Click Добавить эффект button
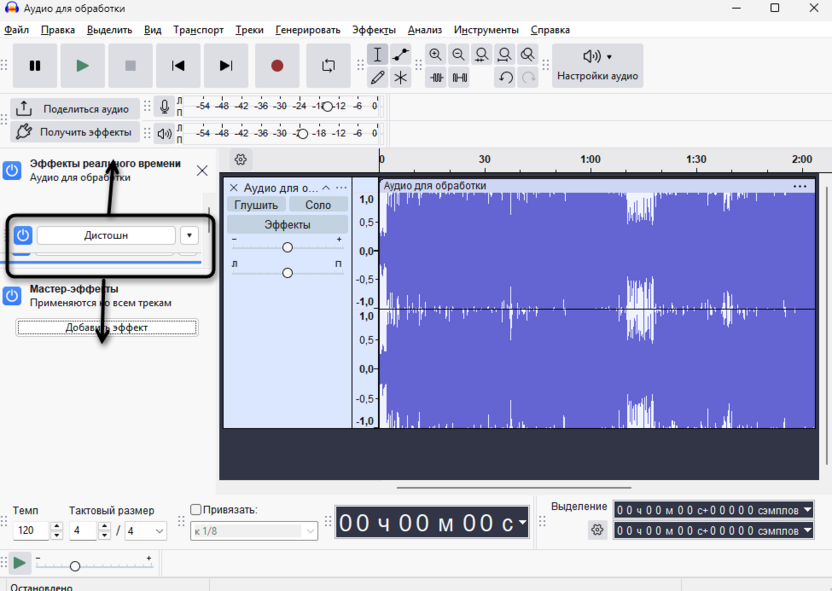This screenshot has width=832, height=591. [107, 327]
